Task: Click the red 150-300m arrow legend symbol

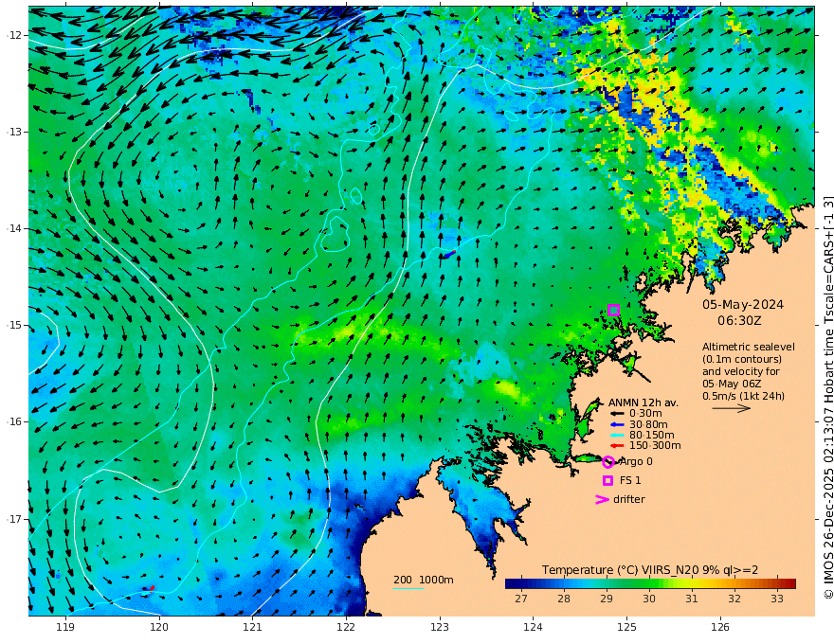Action: click(616, 446)
